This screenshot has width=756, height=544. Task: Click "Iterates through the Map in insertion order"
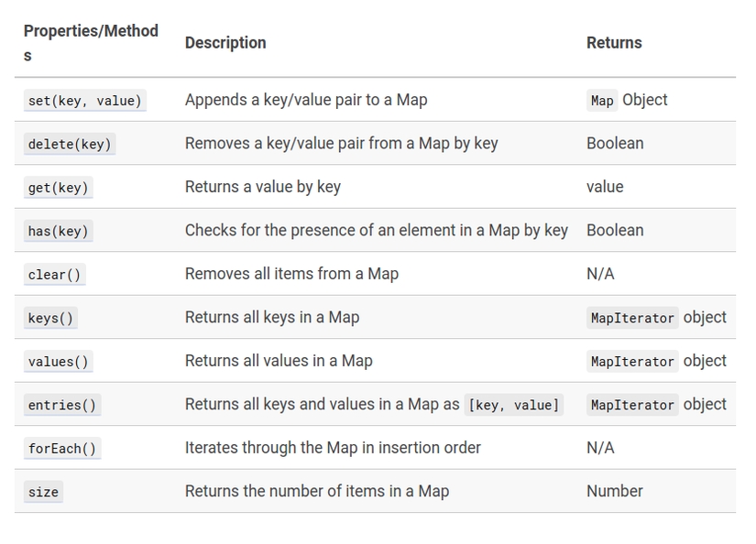[333, 448]
